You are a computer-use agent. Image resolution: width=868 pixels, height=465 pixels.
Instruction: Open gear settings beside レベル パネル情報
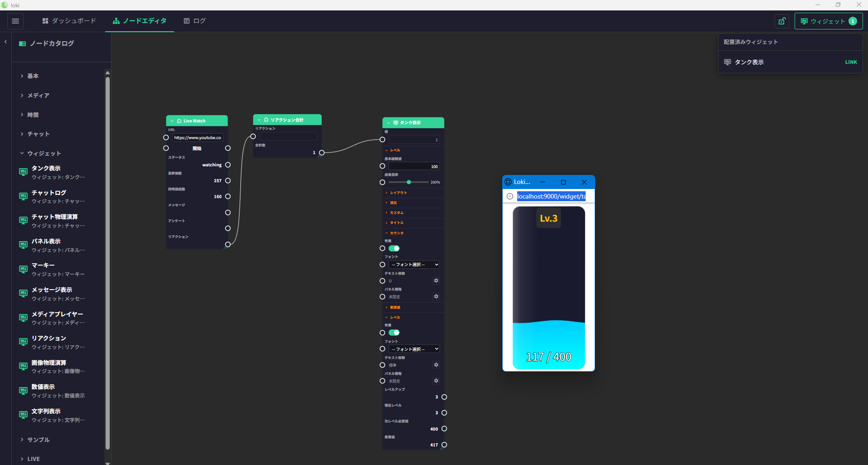(x=436, y=381)
